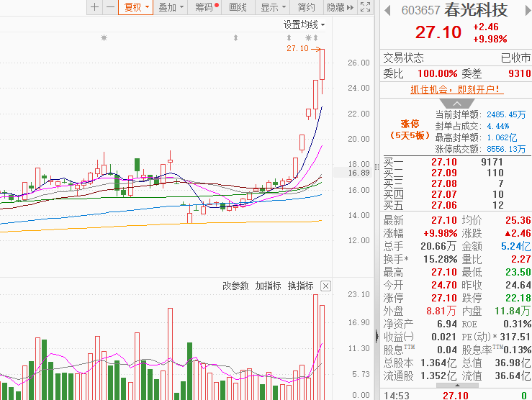Click the 27.10 latest price arrow label
The width and height of the screenshot is (532, 400).
point(303,48)
